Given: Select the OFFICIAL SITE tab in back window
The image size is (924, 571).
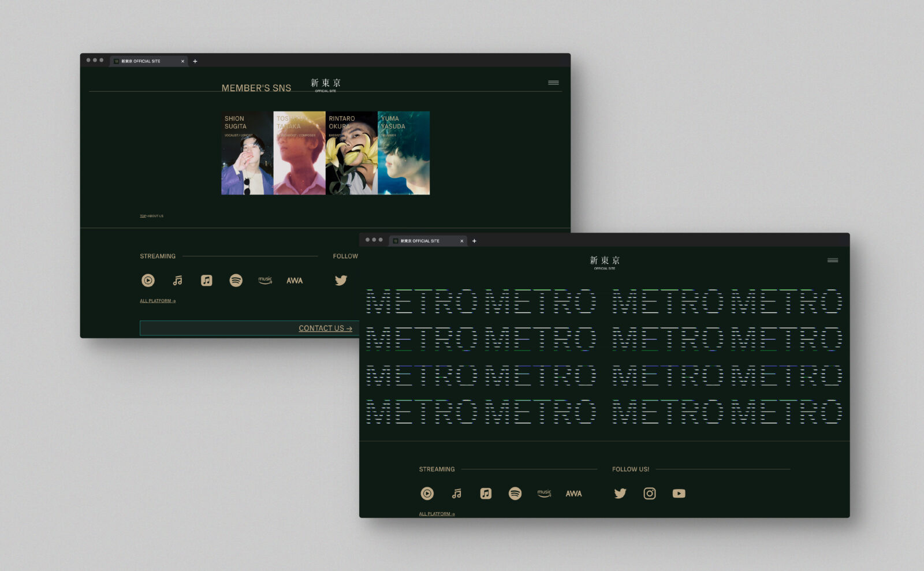Looking at the screenshot, I should coord(149,61).
